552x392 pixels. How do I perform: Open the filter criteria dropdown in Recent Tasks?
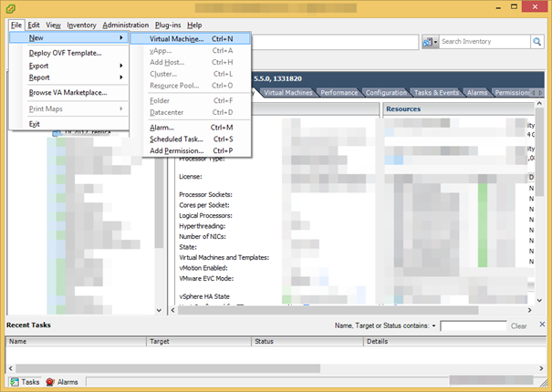click(434, 325)
